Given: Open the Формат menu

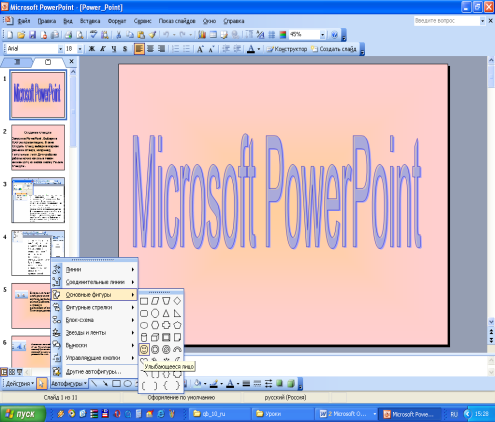Looking at the screenshot, I should coord(117,21).
